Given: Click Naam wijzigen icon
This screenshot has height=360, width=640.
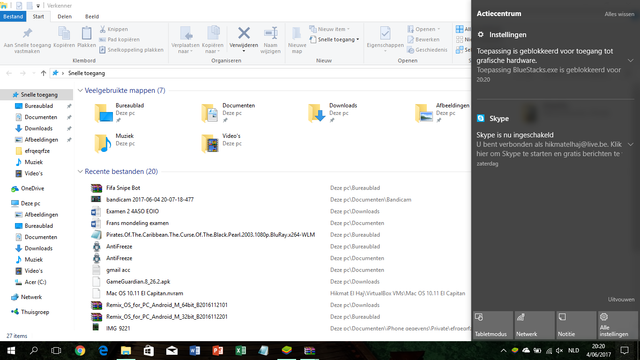Looking at the screenshot, I should coord(271,33).
